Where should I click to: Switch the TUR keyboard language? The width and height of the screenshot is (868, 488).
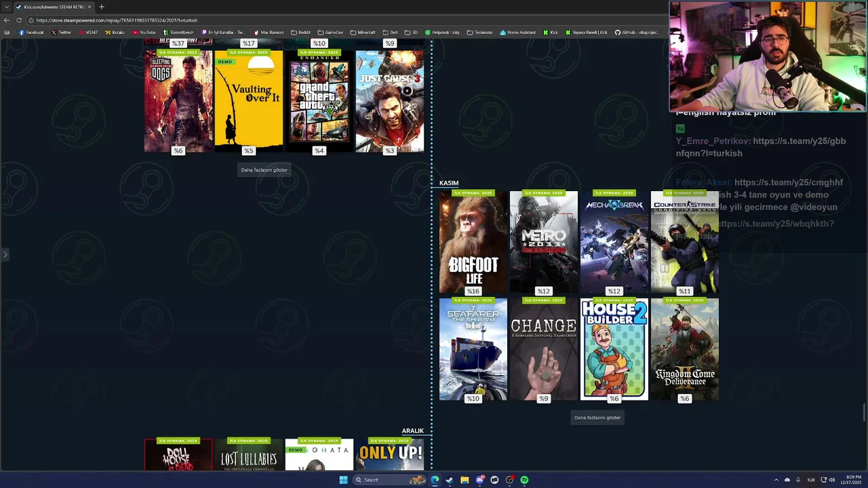810,480
